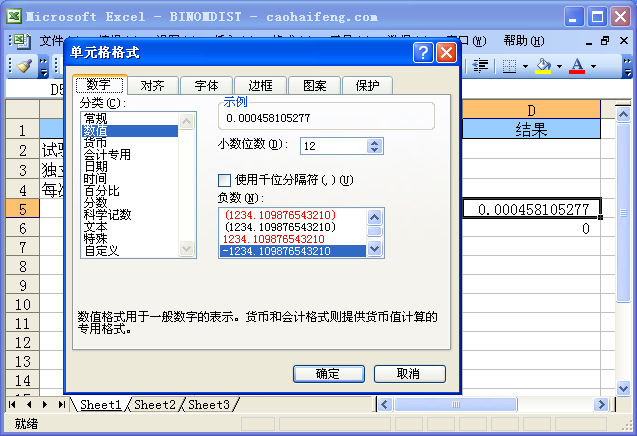Click the Excel workbook icon in menu bar

pos(20,41)
